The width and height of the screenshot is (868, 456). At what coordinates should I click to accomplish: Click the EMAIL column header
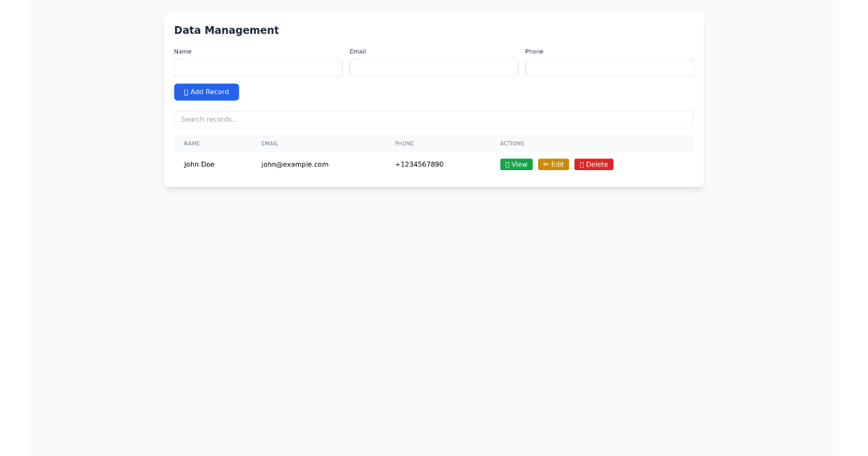270,143
